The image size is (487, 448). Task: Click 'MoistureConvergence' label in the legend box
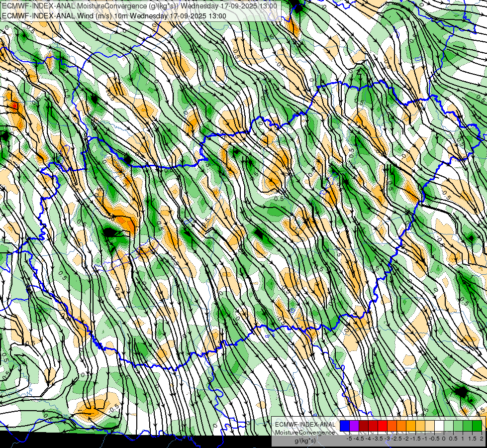305,433
